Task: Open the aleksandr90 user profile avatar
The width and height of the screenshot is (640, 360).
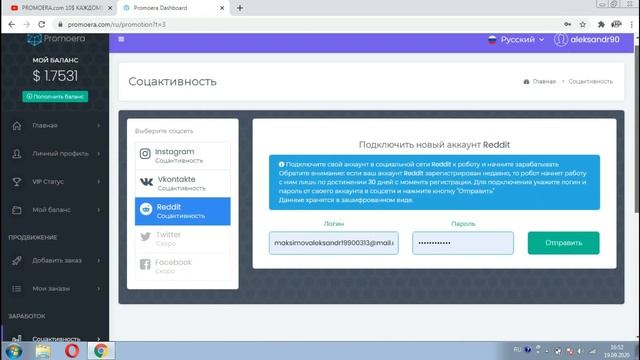Action: coord(561,40)
